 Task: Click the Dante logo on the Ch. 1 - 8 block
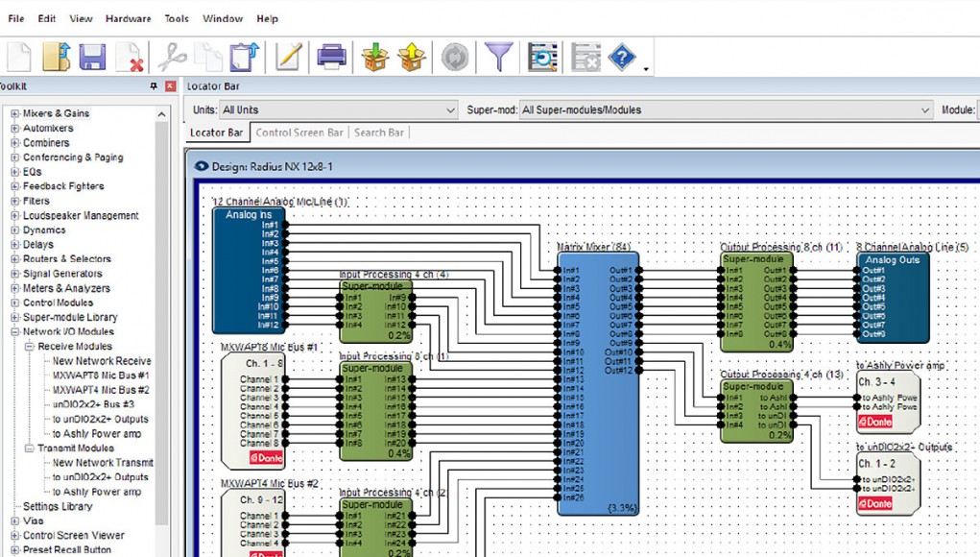click(x=266, y=457)
